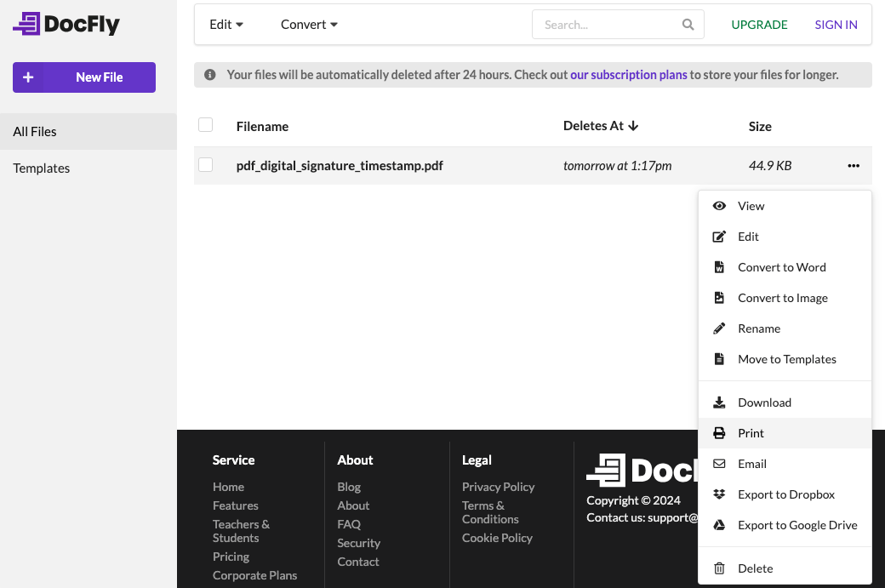This screenshot has width=885, height=588.
Task: Click the eye icon next to View
Action: 719,206
